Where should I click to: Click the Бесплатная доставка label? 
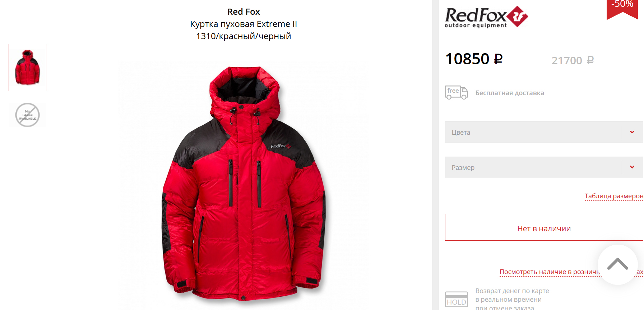click(x=510, y=93)
